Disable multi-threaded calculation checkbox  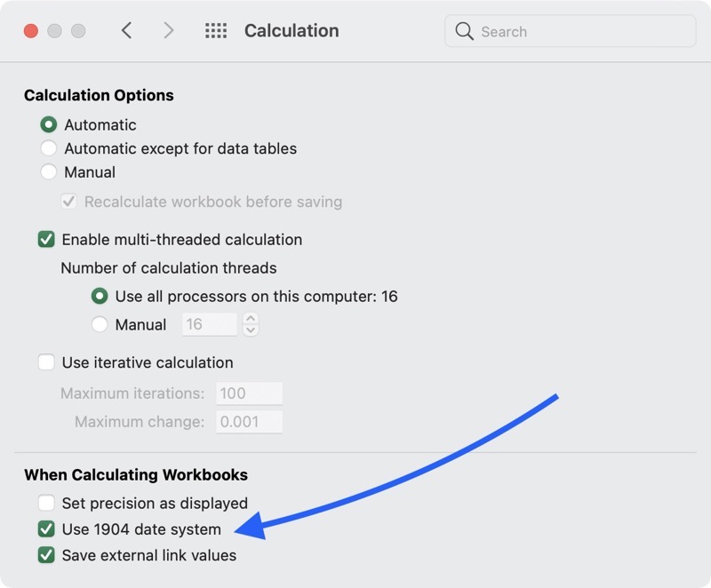(x=46, y=240)
